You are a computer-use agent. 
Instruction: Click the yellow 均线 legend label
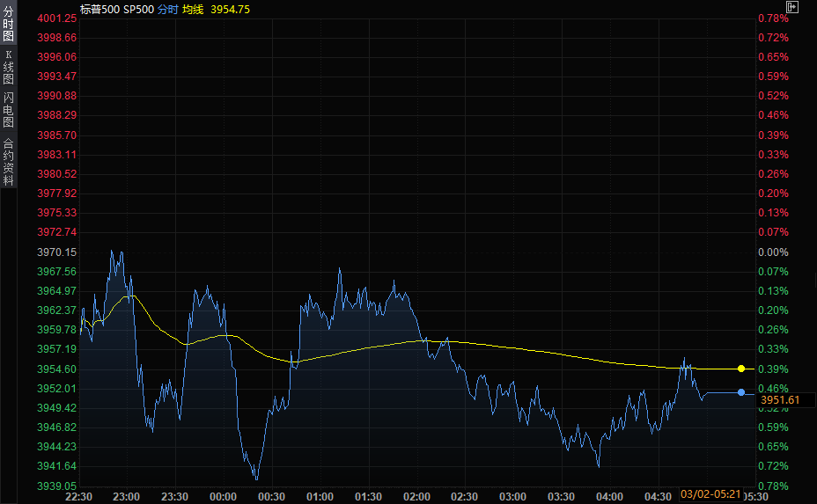[x=193, y=8]
